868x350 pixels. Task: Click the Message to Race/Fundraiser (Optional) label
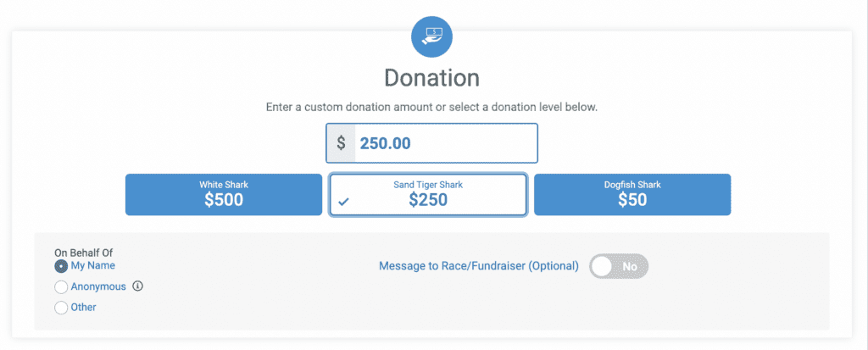tap(479, 266)
